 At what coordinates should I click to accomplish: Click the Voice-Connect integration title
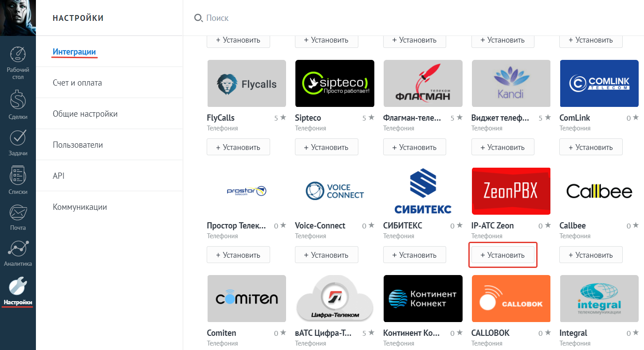[320, 226]
